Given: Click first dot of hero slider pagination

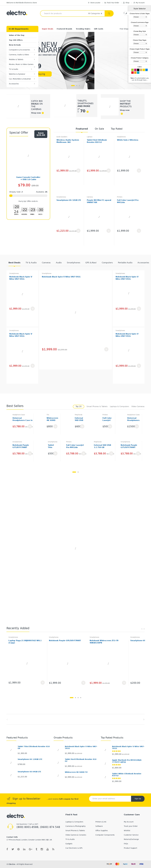Looking at the screenshot, I should (x=73, y=86).
